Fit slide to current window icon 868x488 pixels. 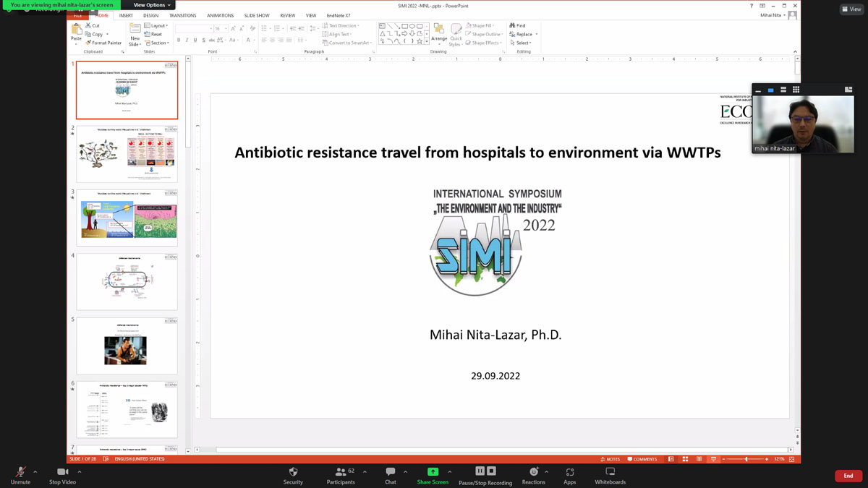[x=792, y=459]
